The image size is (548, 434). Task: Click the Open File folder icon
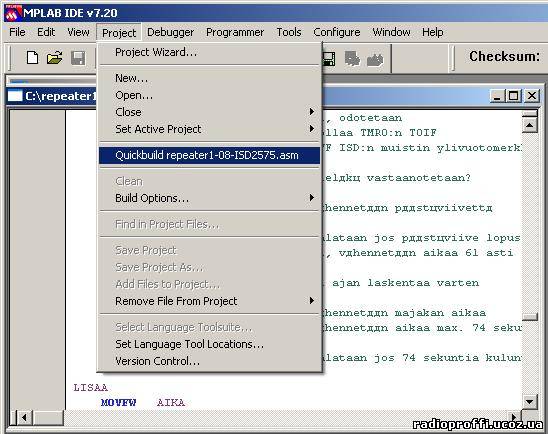[55, 58]
